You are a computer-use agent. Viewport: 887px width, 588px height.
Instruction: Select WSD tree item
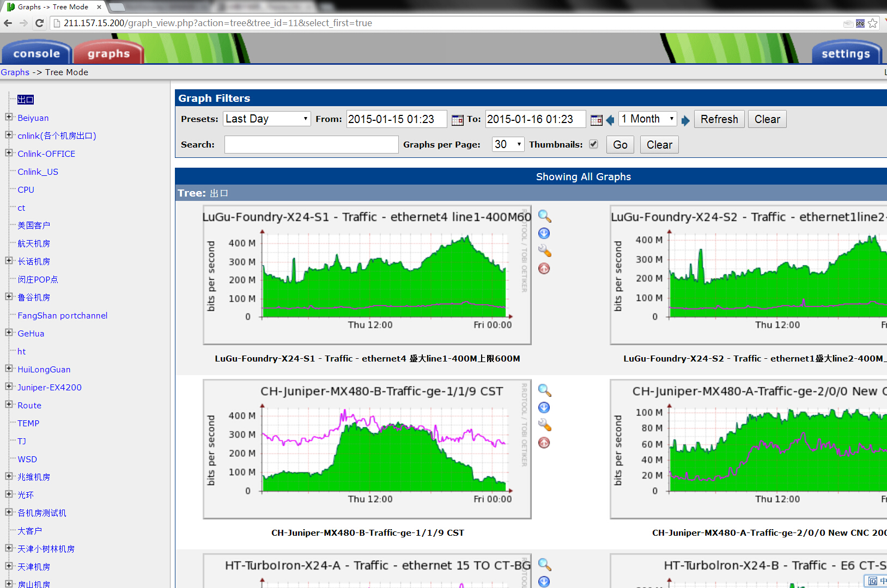coord(27,460)
